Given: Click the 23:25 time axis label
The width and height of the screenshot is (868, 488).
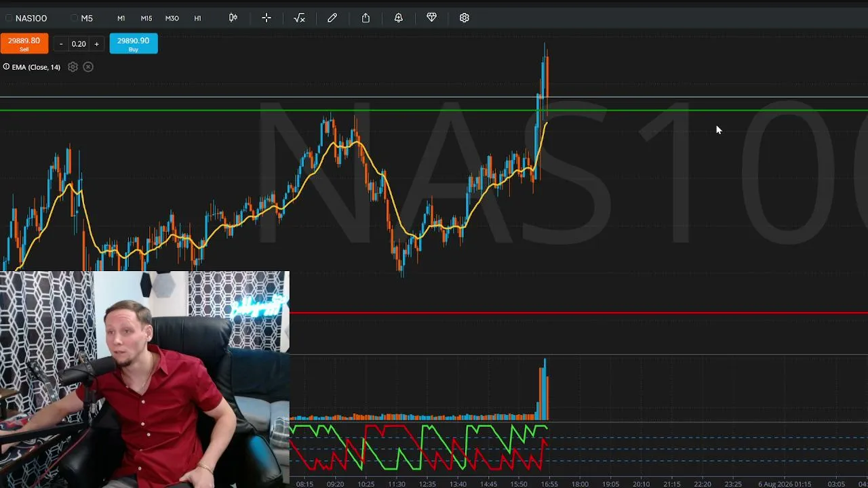Looking at the screenshot, I should click(733, 484).
